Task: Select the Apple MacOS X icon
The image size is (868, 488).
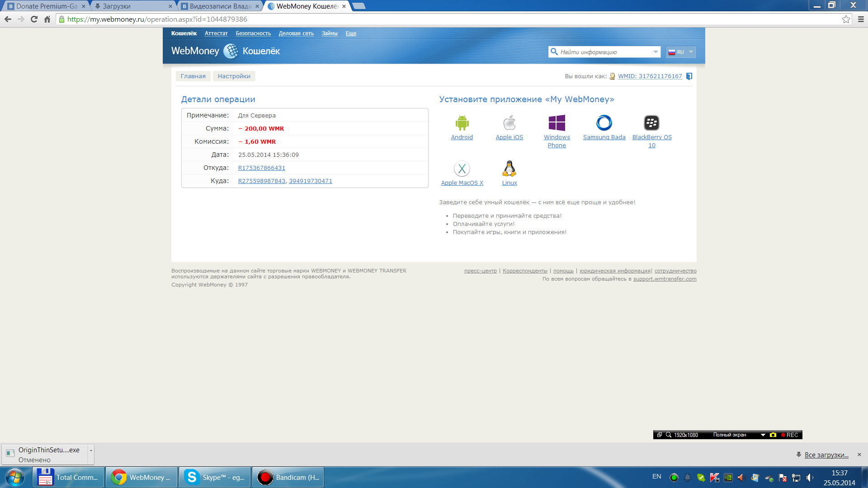Action: pyautogui.click(x=462, y=169)
